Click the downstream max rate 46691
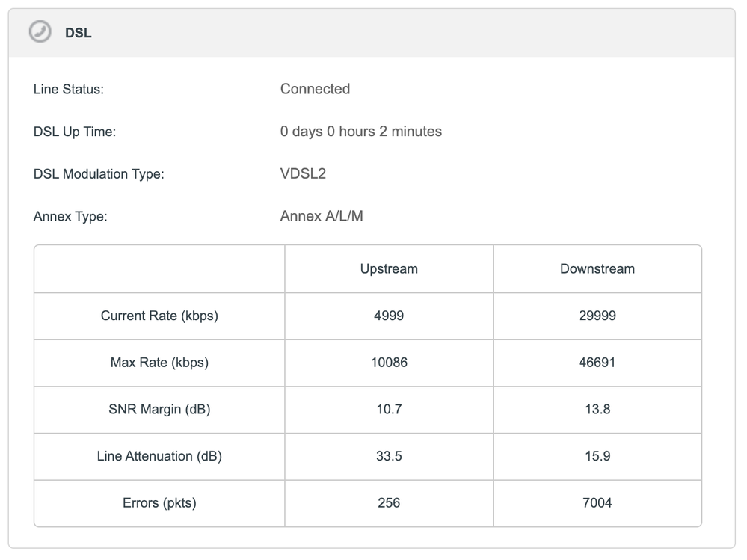 pos(597,363)
